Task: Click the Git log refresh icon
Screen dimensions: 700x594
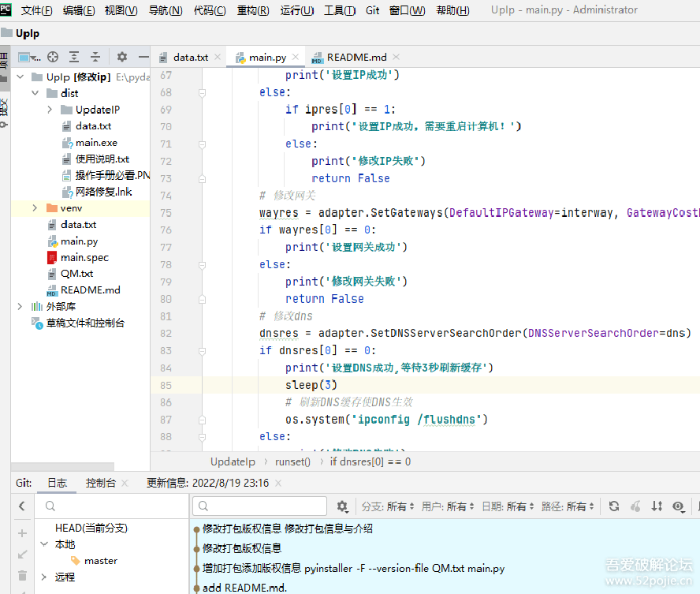Action: [614, 506]
